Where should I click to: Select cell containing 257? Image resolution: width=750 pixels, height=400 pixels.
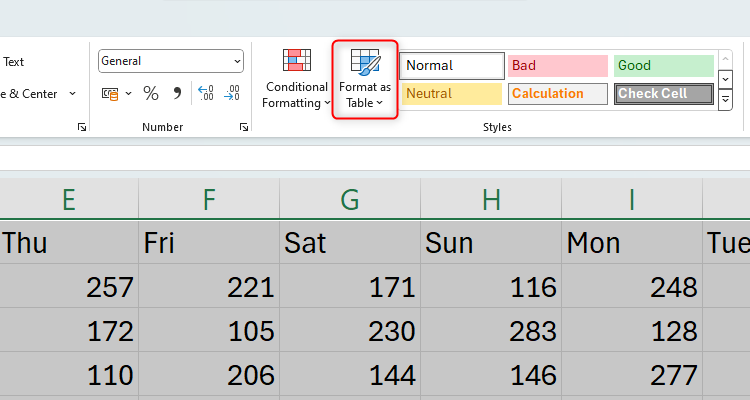[x=69, y=286]
